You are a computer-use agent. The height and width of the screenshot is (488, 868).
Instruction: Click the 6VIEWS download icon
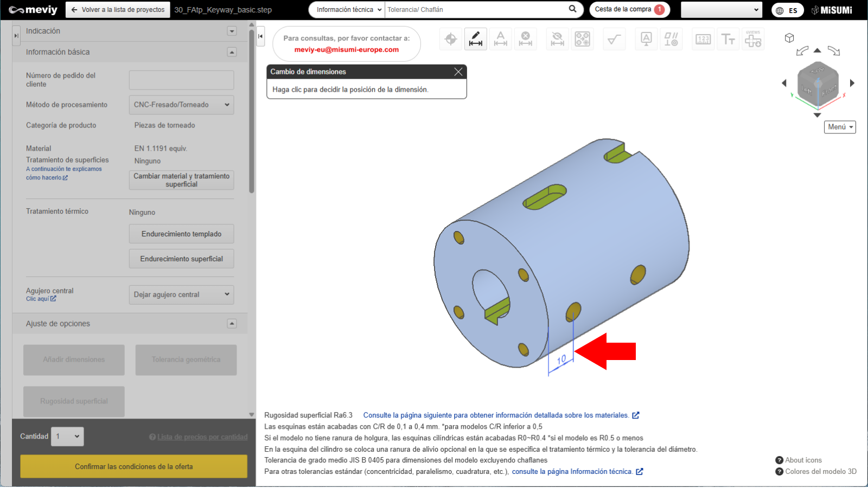click(753, 39)
